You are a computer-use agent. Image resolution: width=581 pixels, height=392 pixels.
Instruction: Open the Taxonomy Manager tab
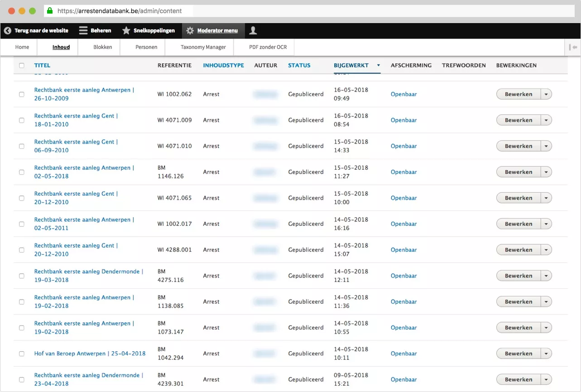203,47
